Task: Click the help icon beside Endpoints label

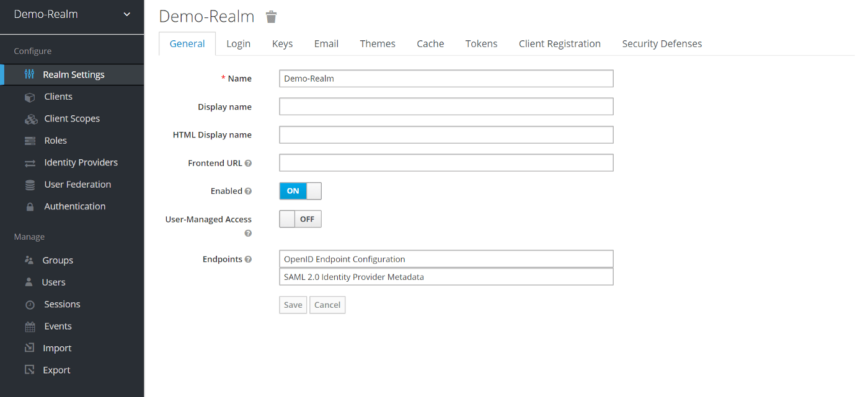Action: coord(248,260)
